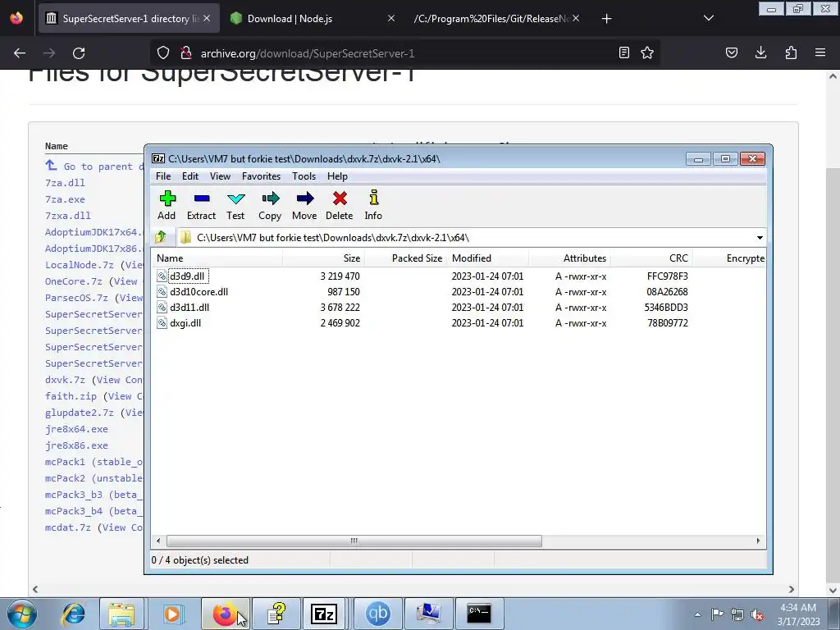840x630 pixels.
Task: Sort by the Size column header
Action: pyautogui.click(x=323, y=258)
